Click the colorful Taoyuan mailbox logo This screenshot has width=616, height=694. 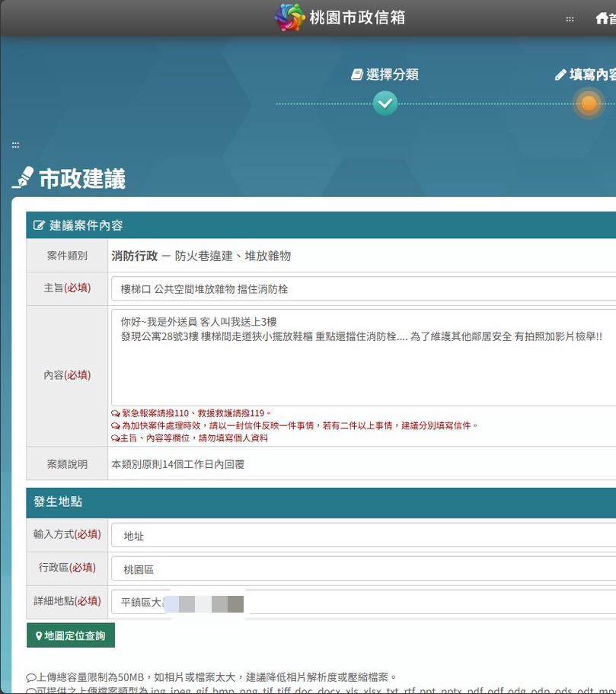pos(289,18)
